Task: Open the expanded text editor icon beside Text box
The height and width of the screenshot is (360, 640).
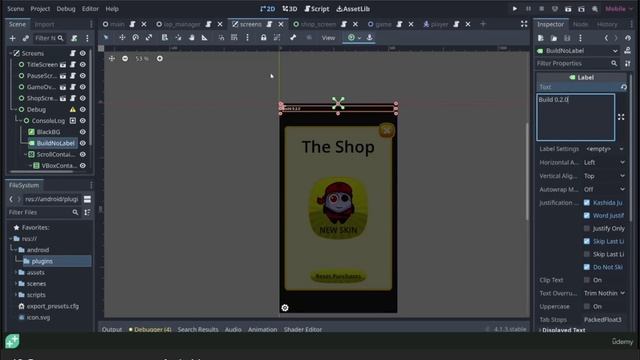Action: coord(621,117)
